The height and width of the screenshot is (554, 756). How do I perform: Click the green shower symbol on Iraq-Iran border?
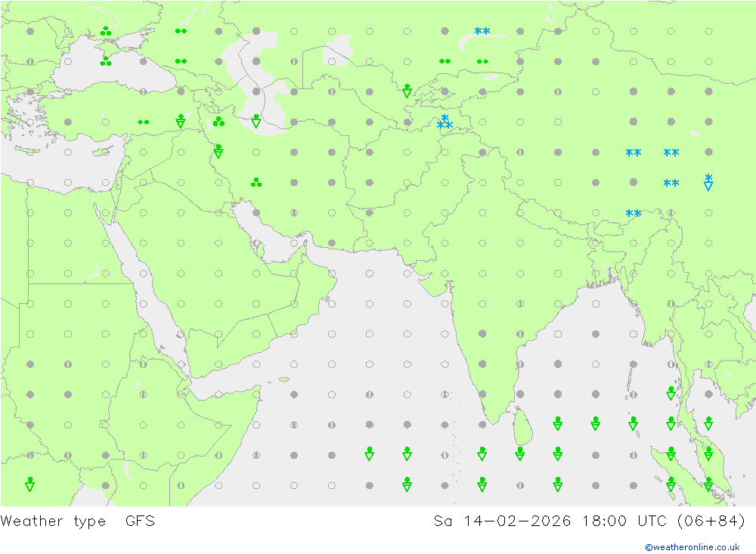[x=218, y=151]
